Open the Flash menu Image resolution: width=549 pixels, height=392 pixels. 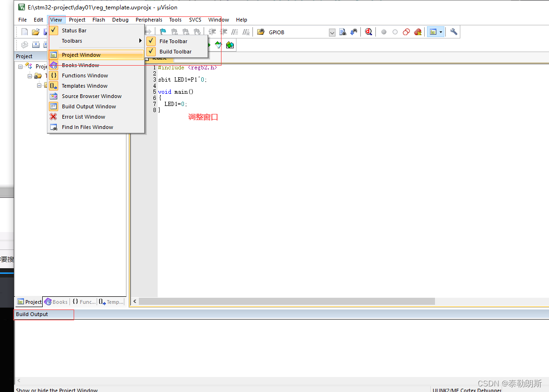click(x=99, y=20)
